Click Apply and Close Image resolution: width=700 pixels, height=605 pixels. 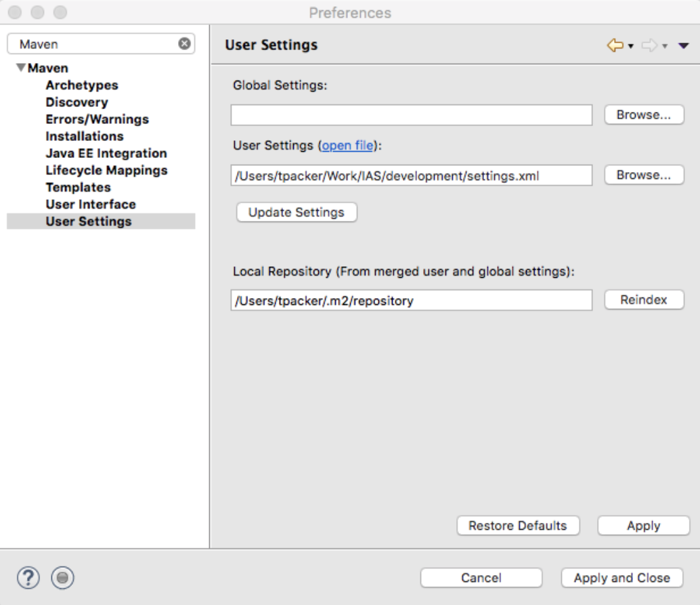point(622,578)
